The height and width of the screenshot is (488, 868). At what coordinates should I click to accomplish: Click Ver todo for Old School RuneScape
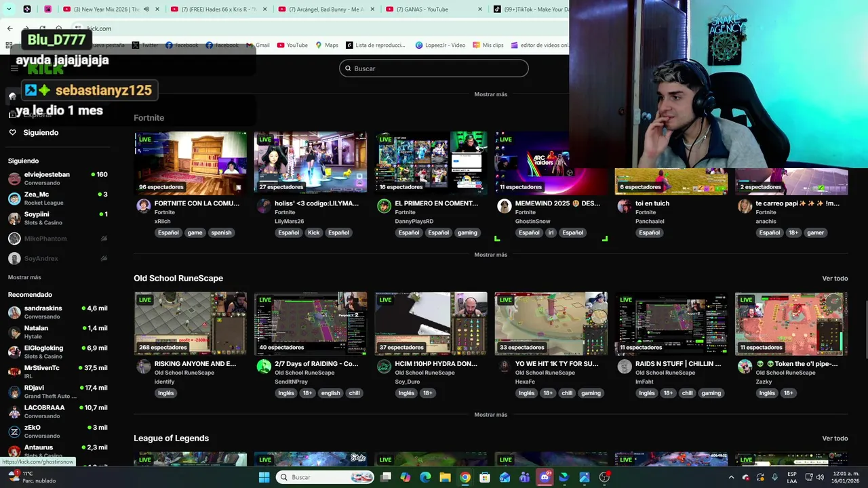click(x=835, y=279)
